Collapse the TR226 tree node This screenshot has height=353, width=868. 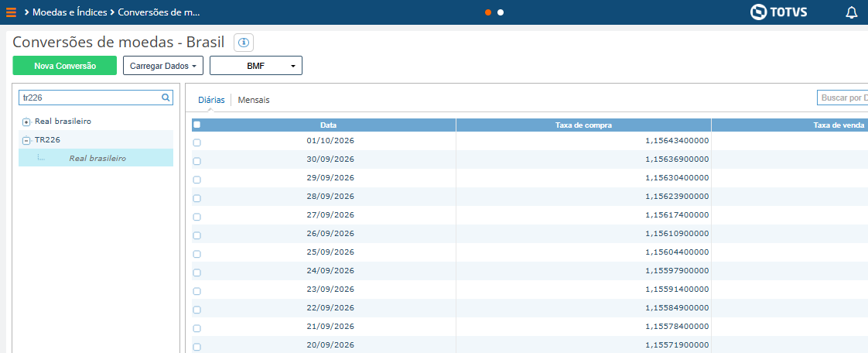click(26, 141)
